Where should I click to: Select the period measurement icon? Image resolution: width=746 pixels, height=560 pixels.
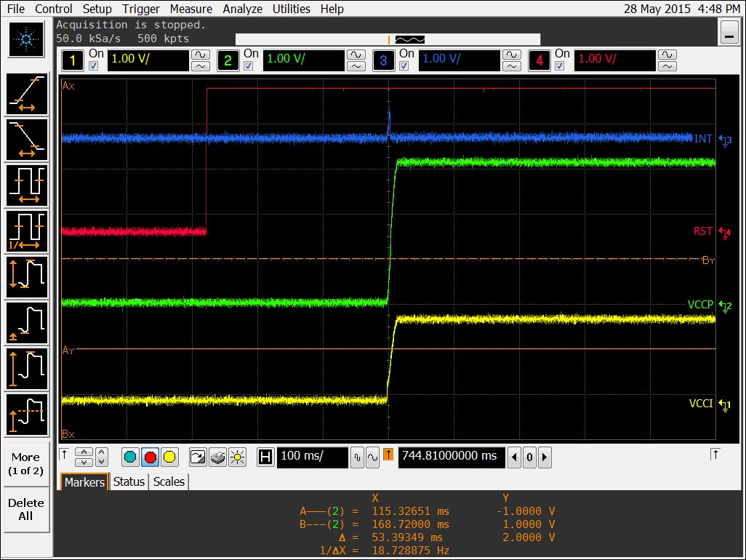[x=27, y=185]
